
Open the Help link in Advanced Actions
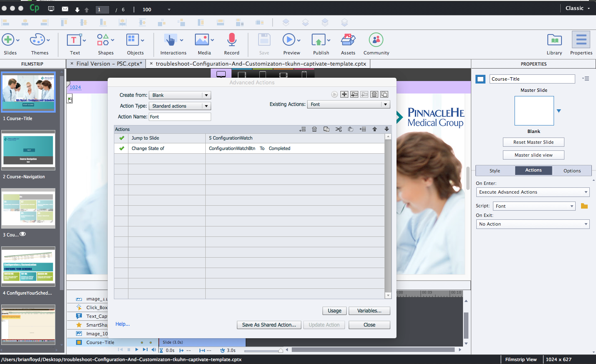[122, 324]
